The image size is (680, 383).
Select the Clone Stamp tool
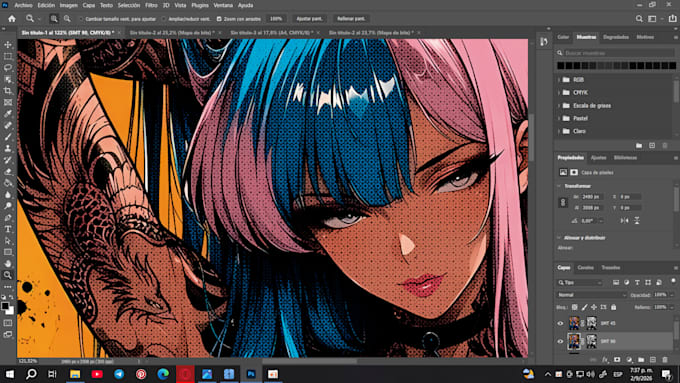[8, 148]
